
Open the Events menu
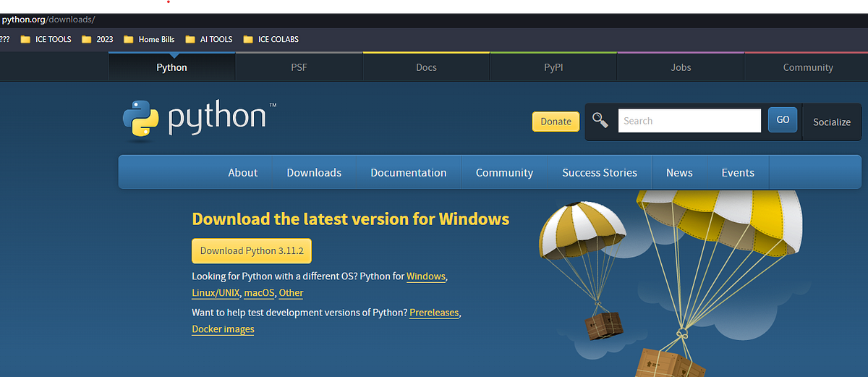[x=738, y=172]
